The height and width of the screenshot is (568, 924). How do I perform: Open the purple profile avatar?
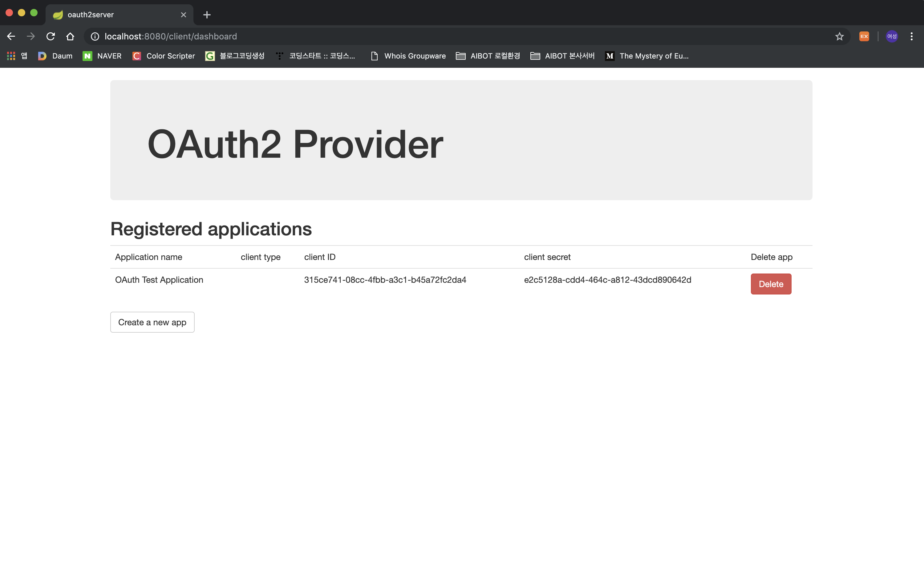point(892,36)
